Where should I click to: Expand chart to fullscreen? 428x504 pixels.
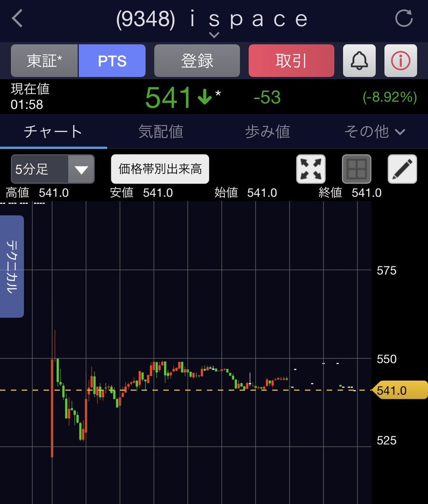311,169
